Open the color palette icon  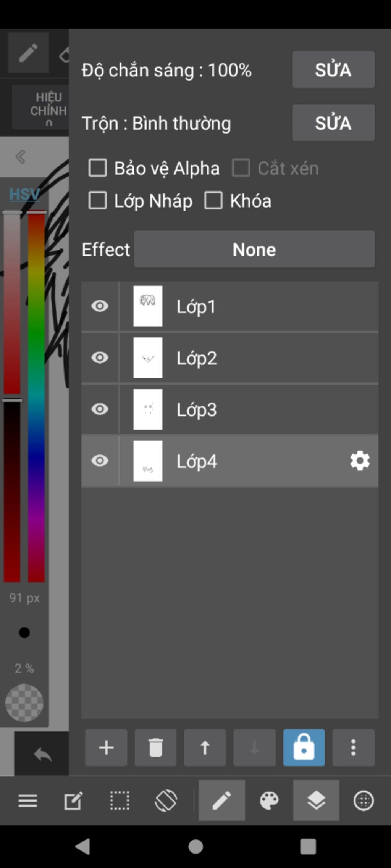pyautogui.click(x=269, y=800)
